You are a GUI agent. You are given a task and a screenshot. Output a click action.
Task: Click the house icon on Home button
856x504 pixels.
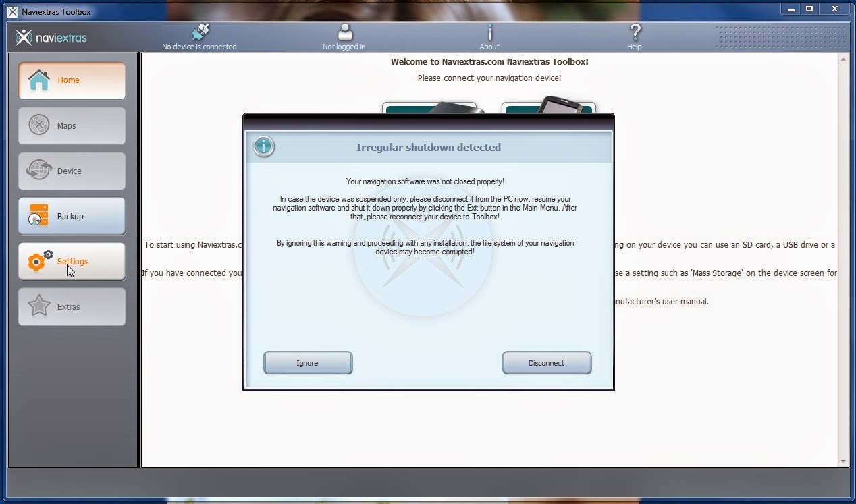(39, 80)
